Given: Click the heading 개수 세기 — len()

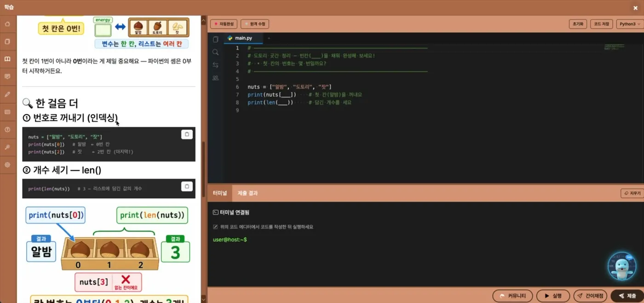Looking at the screenshot, I should tap(62, 170).
